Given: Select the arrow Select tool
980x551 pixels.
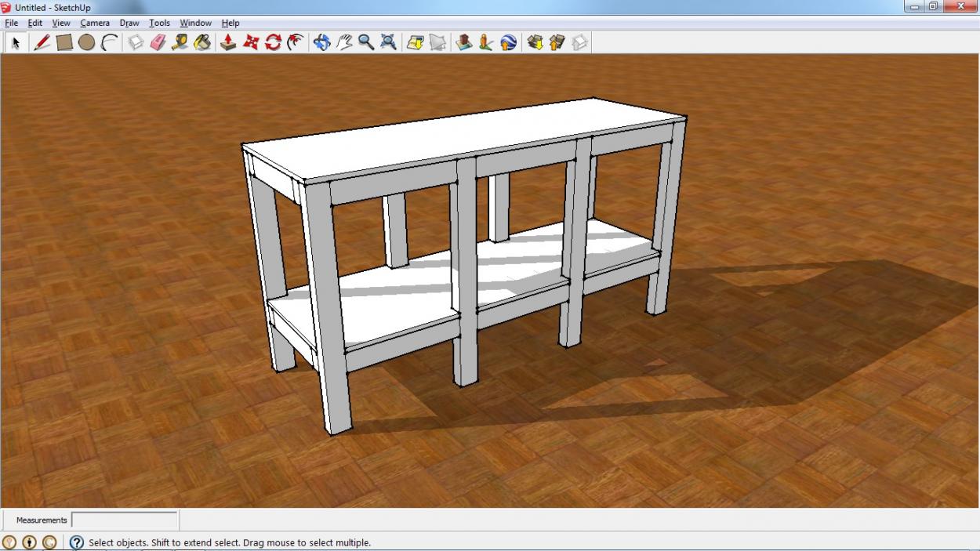Looking at the screenshot, I should [15, 42].
